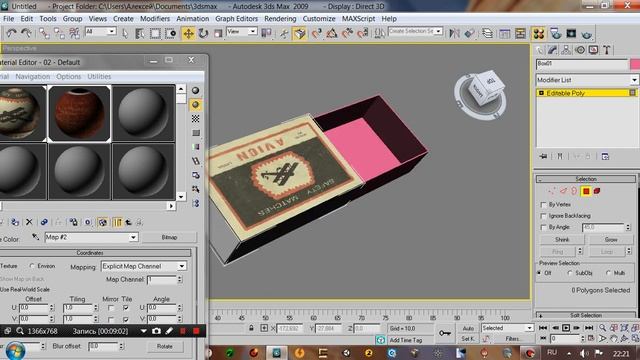Open reference coordinate system View dropdown
This screenshot has width=640, height=360.
(242, 31)
